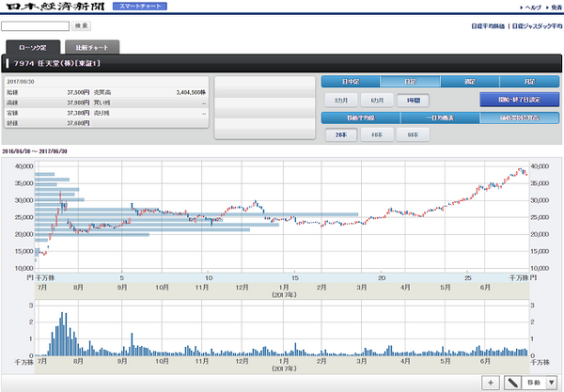Screen dimensions: 564x392
Task: Click the 6月 label on volume chart axis
Action: coord(485,361)
